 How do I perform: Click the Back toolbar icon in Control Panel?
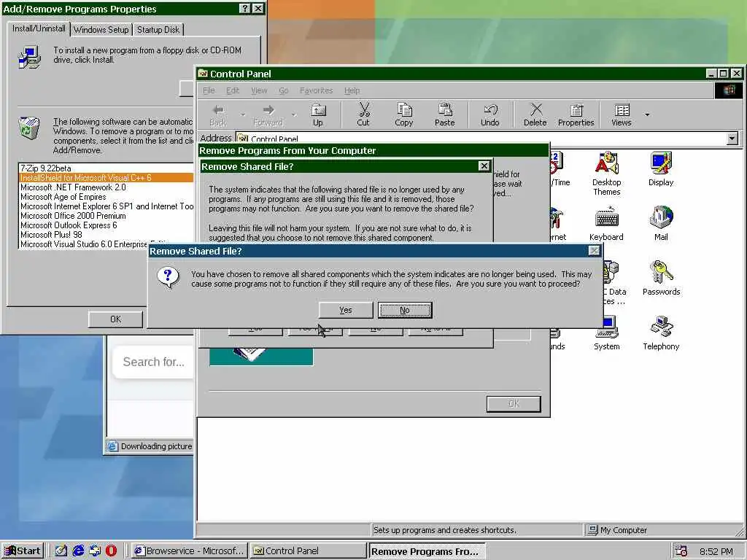pyautogui.click(x=218, y=115)
